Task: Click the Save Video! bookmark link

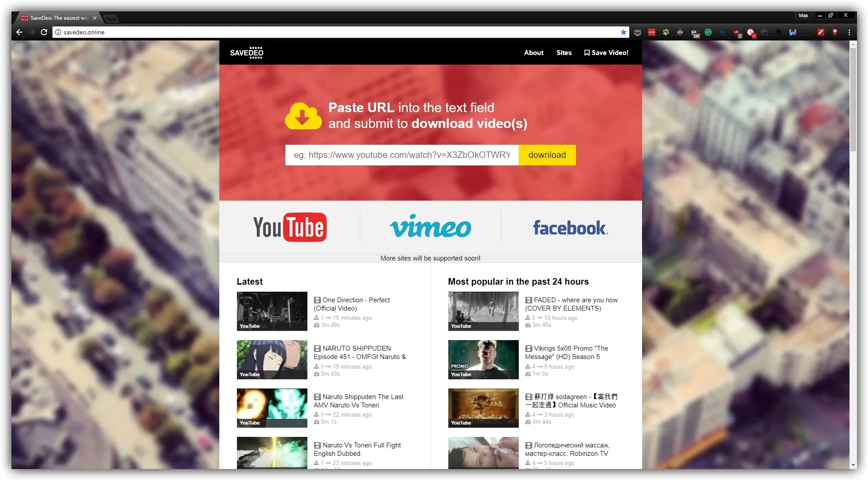Action: pyautogui.click(x=606, y=53)
